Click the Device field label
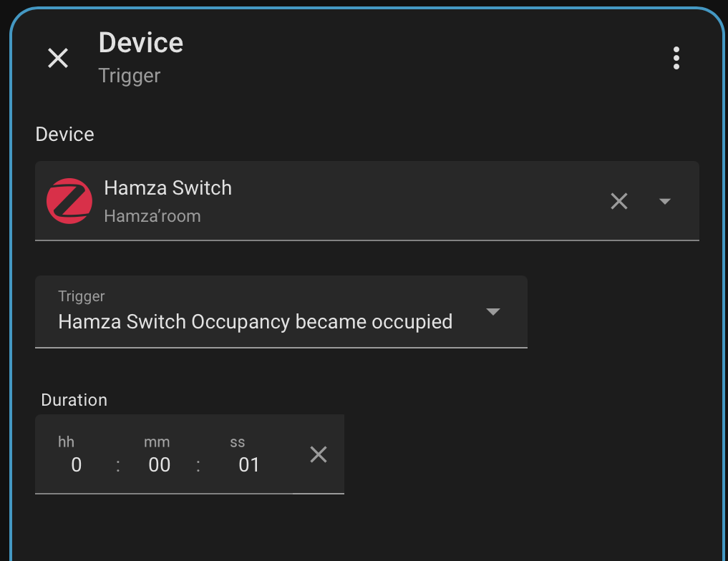Screen dimensions: 728x561 [64, 135]
